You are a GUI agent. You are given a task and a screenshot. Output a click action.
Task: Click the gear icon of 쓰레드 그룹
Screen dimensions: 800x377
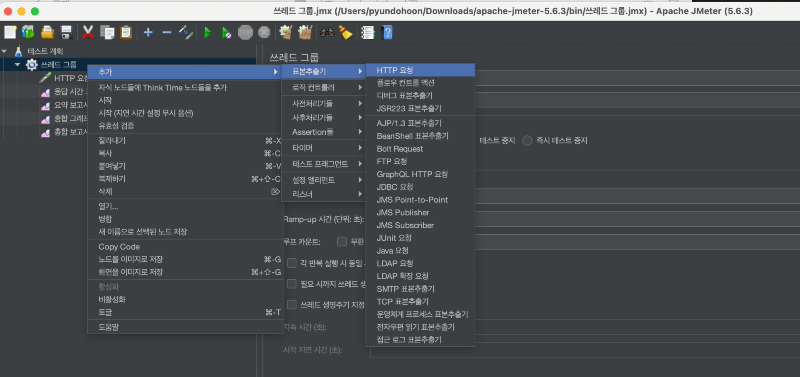pyautogui.click(x=32, y=65)
